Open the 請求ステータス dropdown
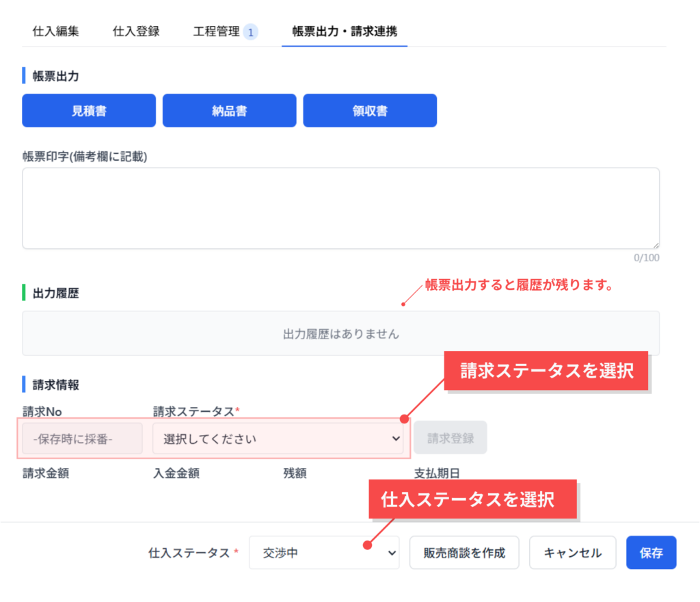This screenshot has height=602, width=700. tap(278, 439)
